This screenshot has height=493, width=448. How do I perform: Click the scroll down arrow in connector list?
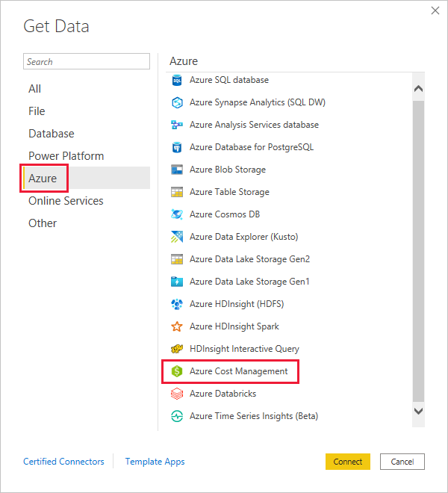pyautogui.click(x=418, y=411)
